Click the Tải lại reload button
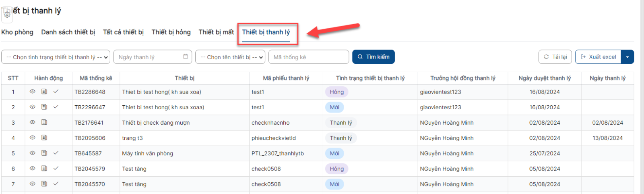The image size is (644, 194). (555, 57)
